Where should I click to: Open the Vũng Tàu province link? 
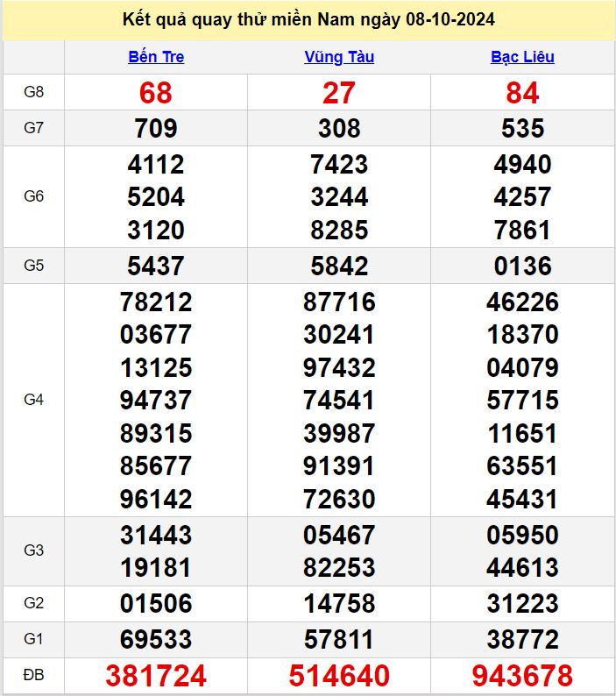click(x=339, y=57)
